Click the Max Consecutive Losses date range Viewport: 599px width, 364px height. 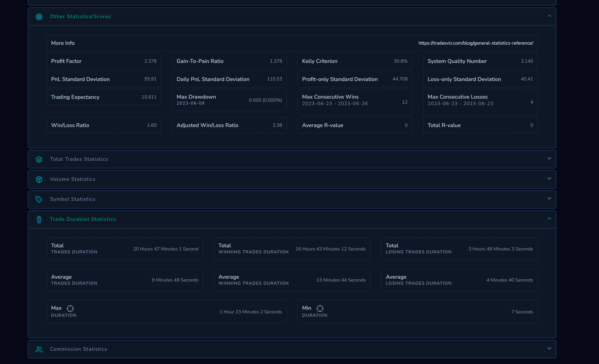click(460, 103)
